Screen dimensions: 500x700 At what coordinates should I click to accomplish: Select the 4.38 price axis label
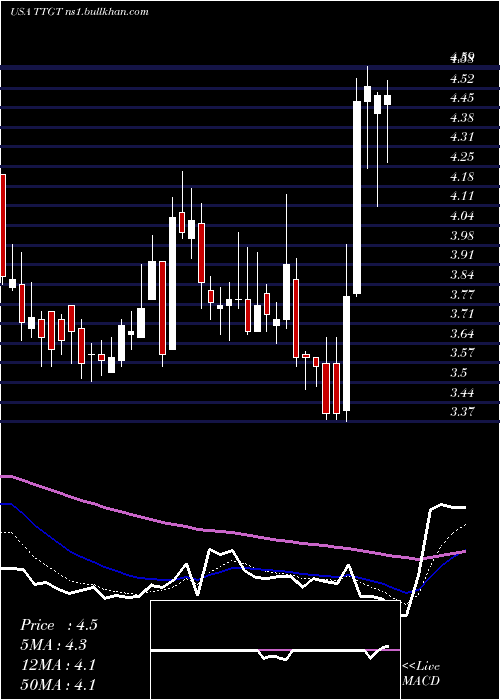pos(462,118)
